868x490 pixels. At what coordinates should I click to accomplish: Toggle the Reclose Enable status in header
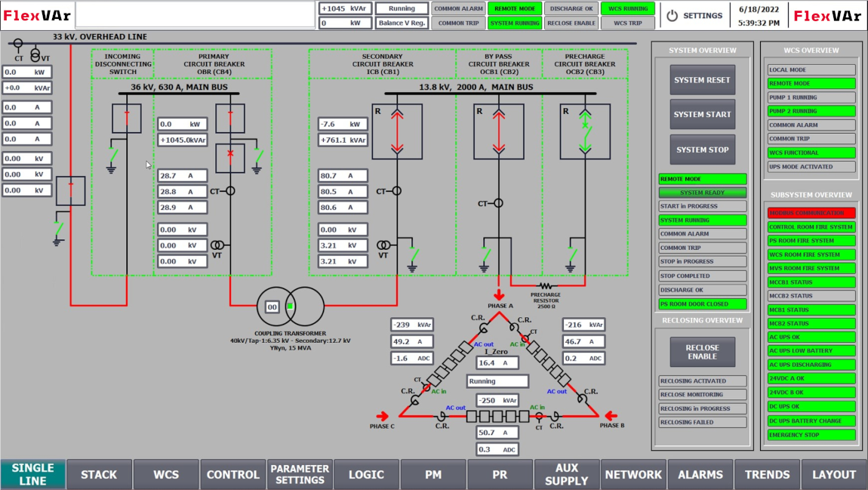point(571,23)
